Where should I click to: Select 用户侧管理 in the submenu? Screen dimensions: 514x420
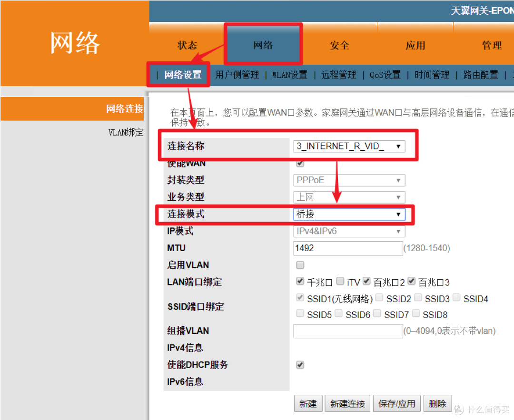coord(237,74)
